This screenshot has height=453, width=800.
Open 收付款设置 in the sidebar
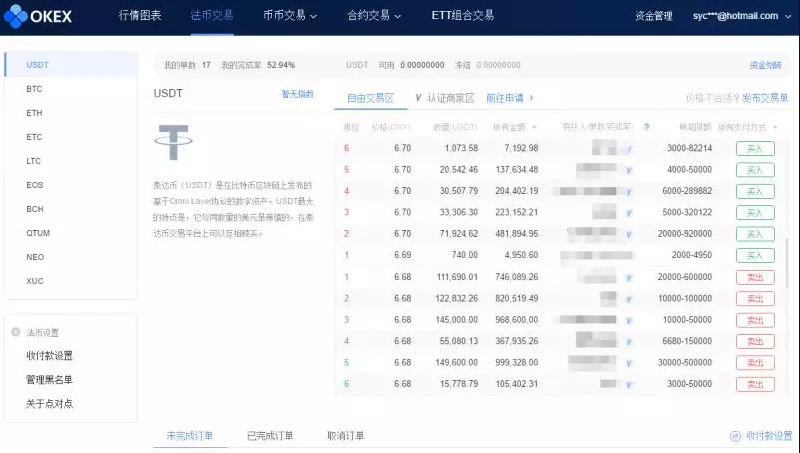[x=49, y=356]
